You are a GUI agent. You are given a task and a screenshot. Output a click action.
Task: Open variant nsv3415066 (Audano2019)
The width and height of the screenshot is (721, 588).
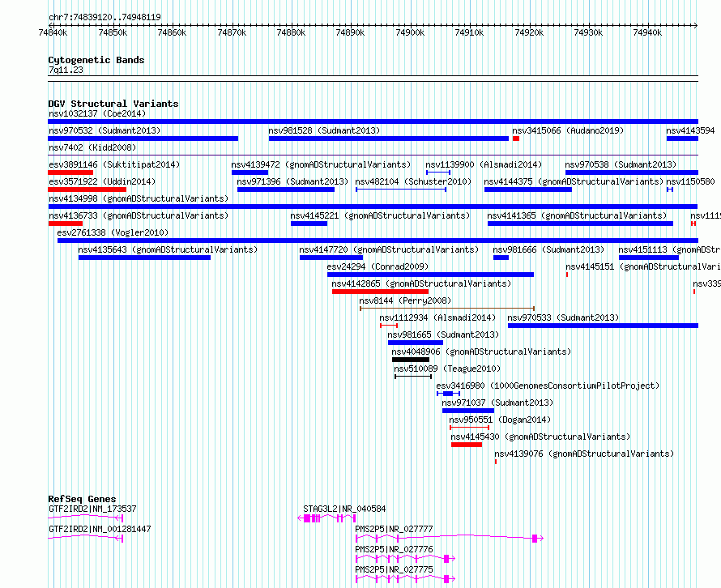(x=568, y=130)
